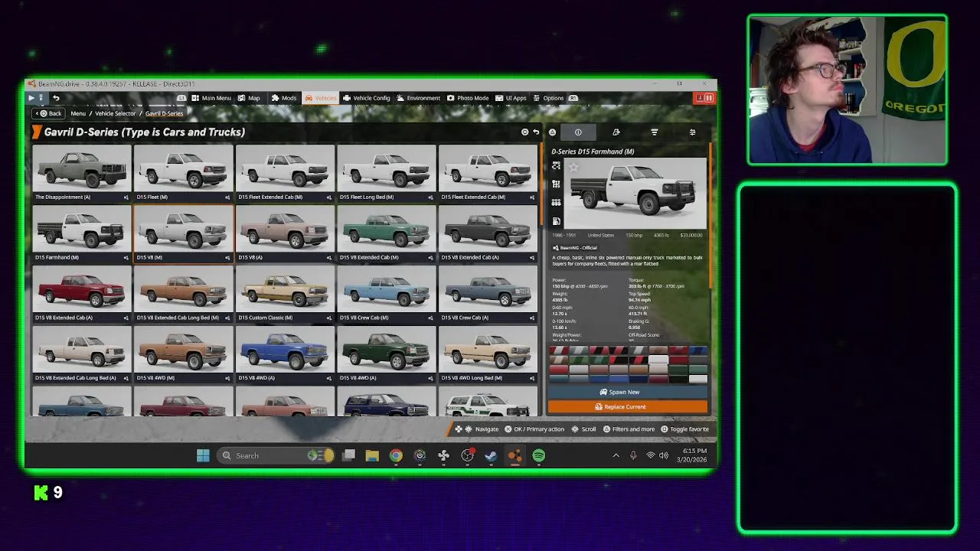Click the transmission gear-shift icon beside preview

click(x=556, y=184)
